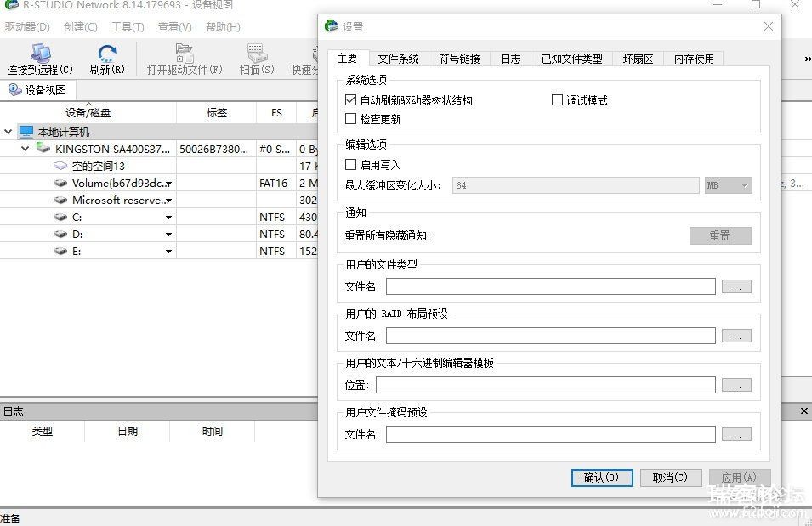Click the 空的空间13 partition icon
This screenshot has height=526, width=812.
click(x=60, y=166)
